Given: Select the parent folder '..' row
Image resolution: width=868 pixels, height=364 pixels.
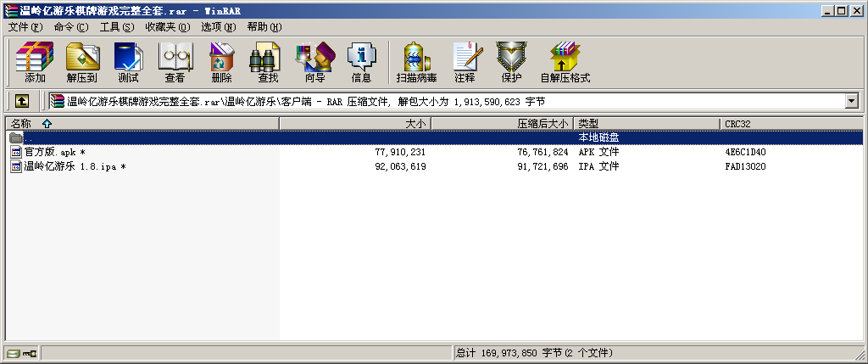Looking at the screenshot, I should coord(29,137).
